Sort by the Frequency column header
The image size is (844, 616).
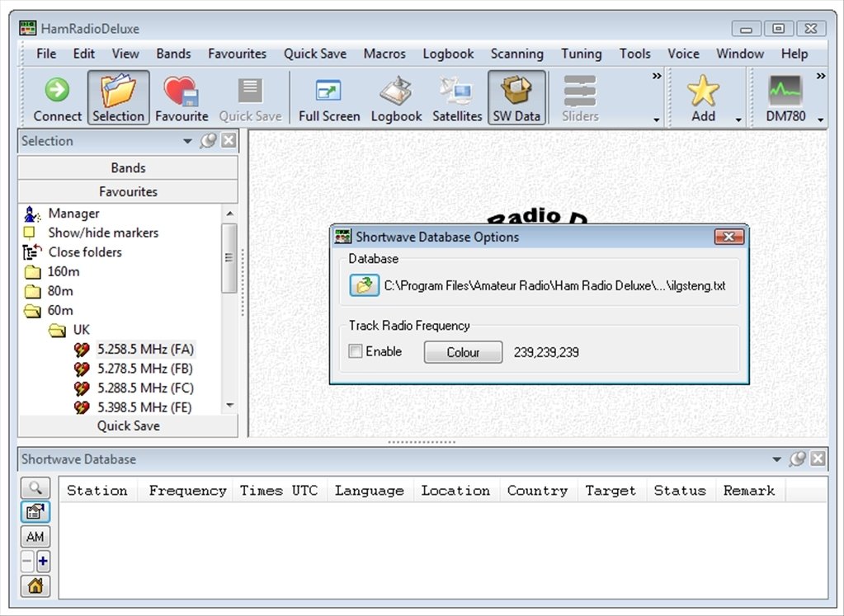(187, 490)
